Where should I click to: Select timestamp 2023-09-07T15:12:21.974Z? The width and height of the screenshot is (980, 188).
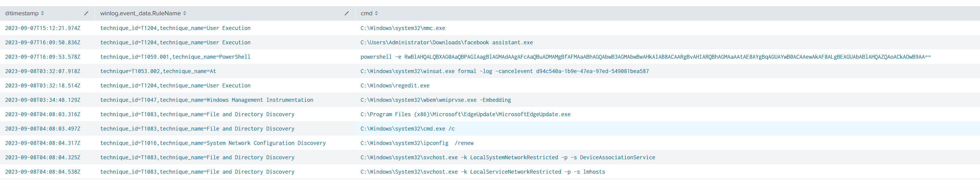[x=43, y=28]
